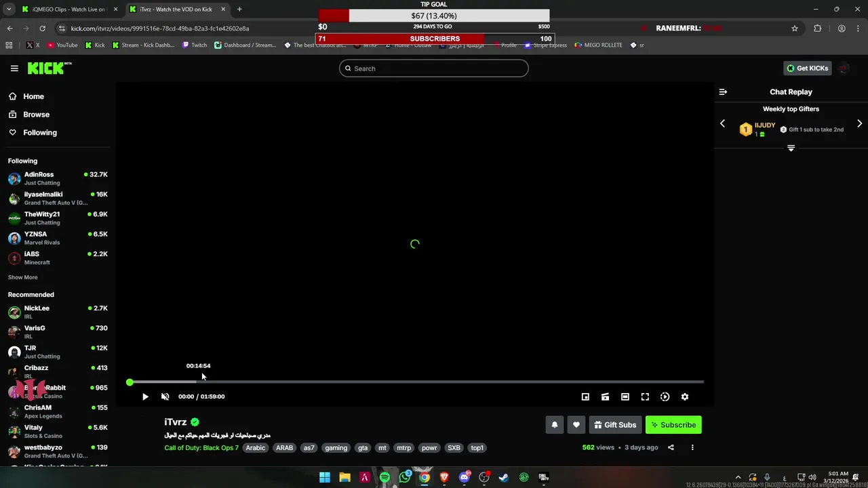Screen dimensions: 868x488
Task: Open YouTube bookmark
Action: pos(62,45)
